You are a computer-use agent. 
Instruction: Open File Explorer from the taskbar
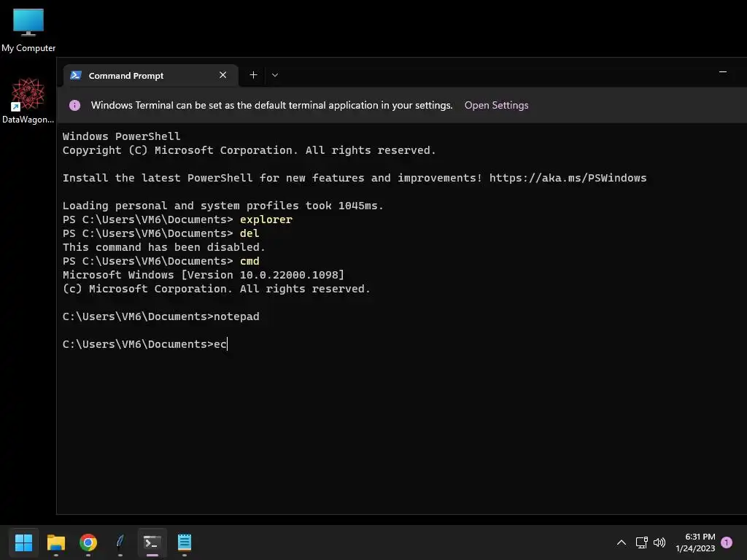[55, 542]
